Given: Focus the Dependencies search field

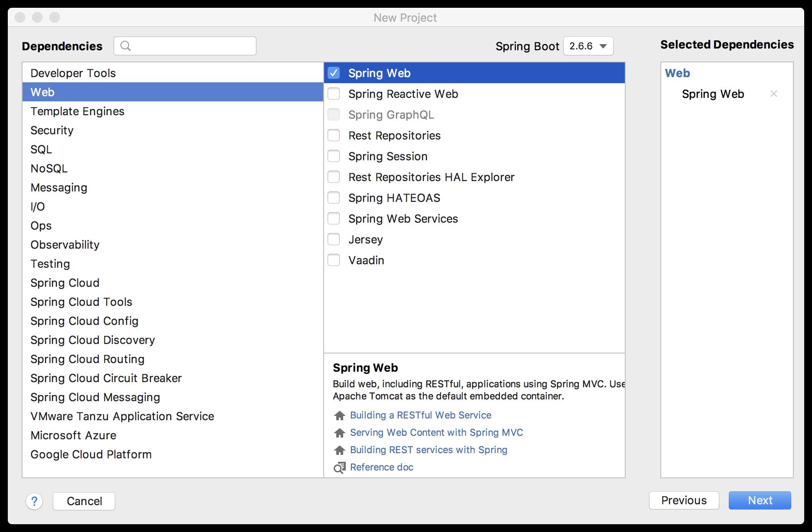Looking at the screenshot, I should (x=185, y=46).
